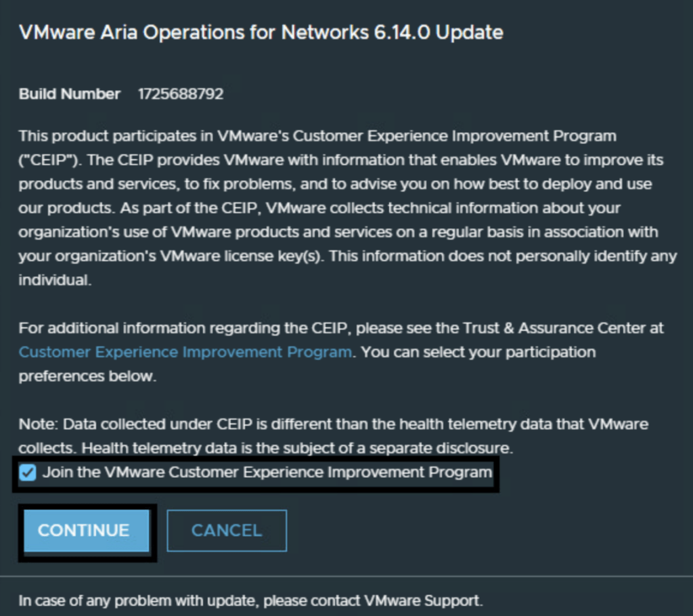The width and height of the screenshot is (693, 616).
Task: Open the Customer Experience Improvement Program link
Action: 185,352
